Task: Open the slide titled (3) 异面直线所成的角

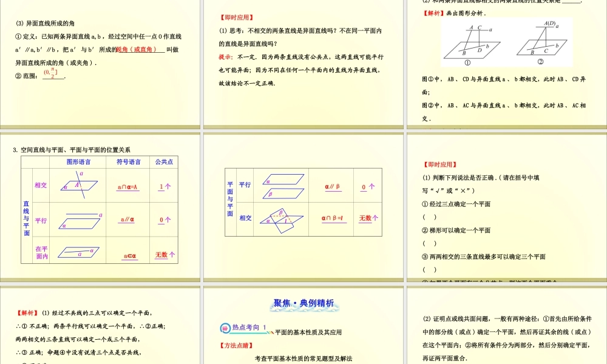Action: [100, 64]
